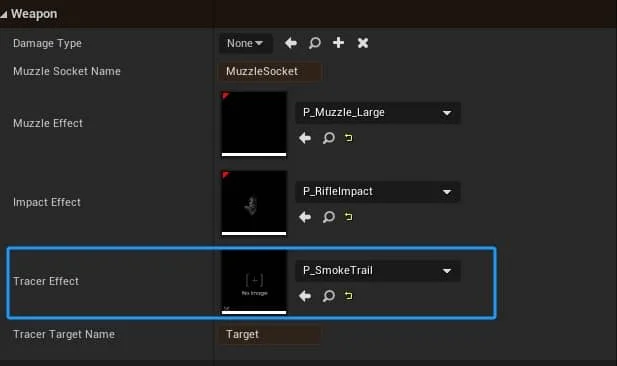Reset Tracer Effect to default value
The width and height of the screenshot is (617, 366).
(x=349, y=296)
